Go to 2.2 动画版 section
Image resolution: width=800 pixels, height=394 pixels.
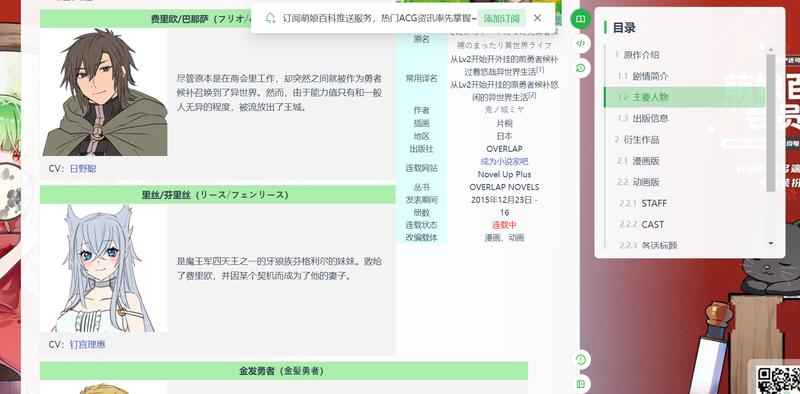[x=638, y=182]
